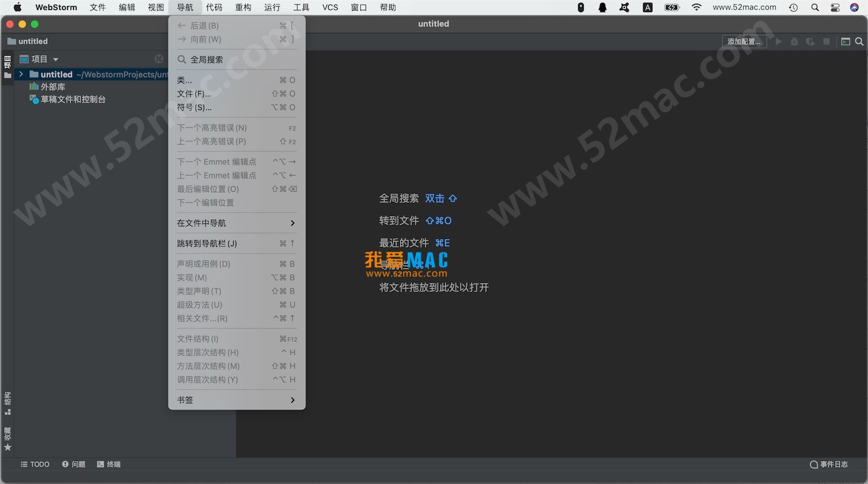This screenshot has width=868, height=484.
Task: Click the 收藏 star icon on left stripe
Action: (x=7, y=447)
